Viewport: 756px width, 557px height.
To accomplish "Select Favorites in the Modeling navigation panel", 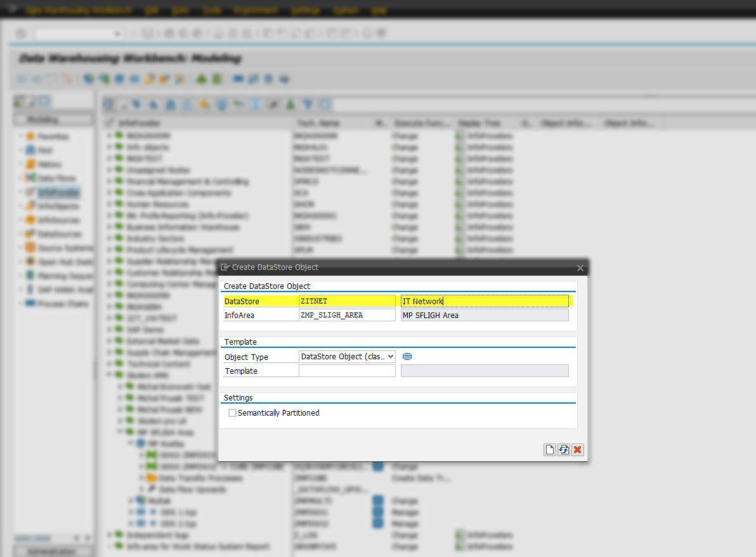I will click(x=53, y=137).
